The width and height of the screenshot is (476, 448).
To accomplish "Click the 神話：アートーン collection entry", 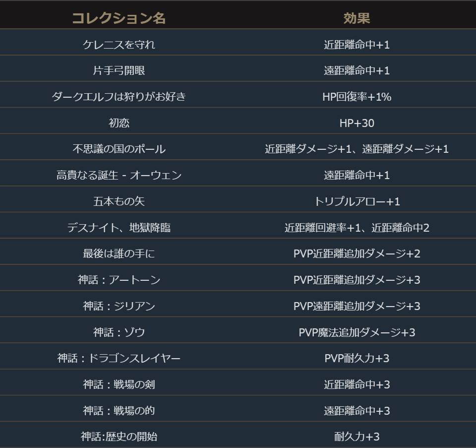I will pos(119,280).
